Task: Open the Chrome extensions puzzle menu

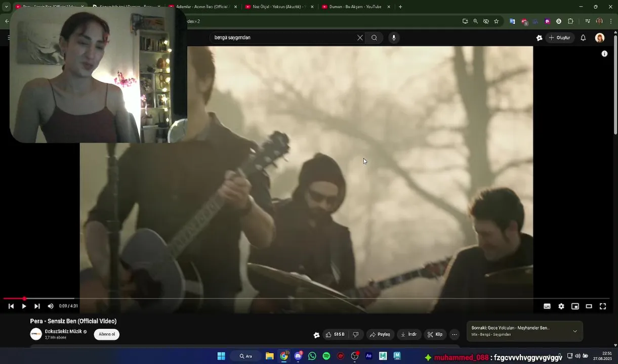Action: tap(570, 21)
